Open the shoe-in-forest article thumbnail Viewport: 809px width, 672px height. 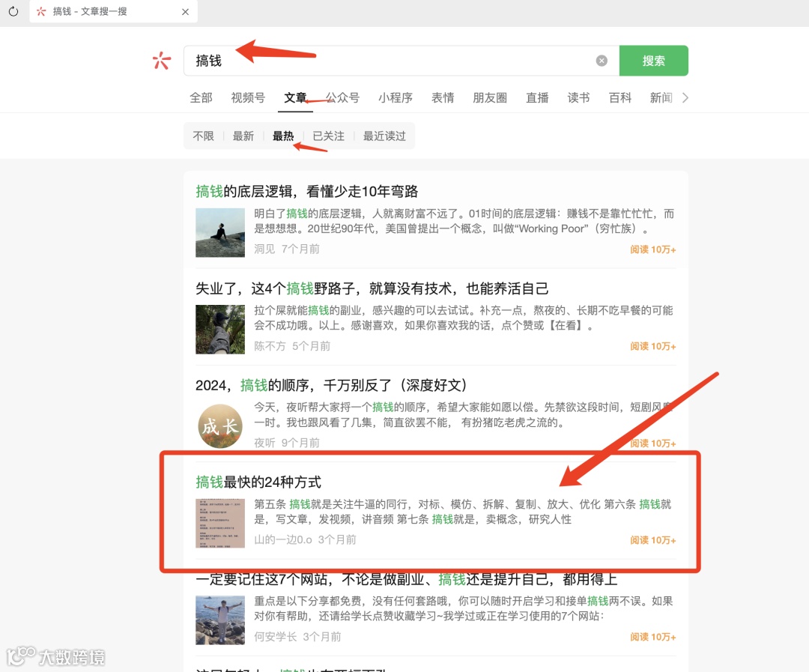219,330
